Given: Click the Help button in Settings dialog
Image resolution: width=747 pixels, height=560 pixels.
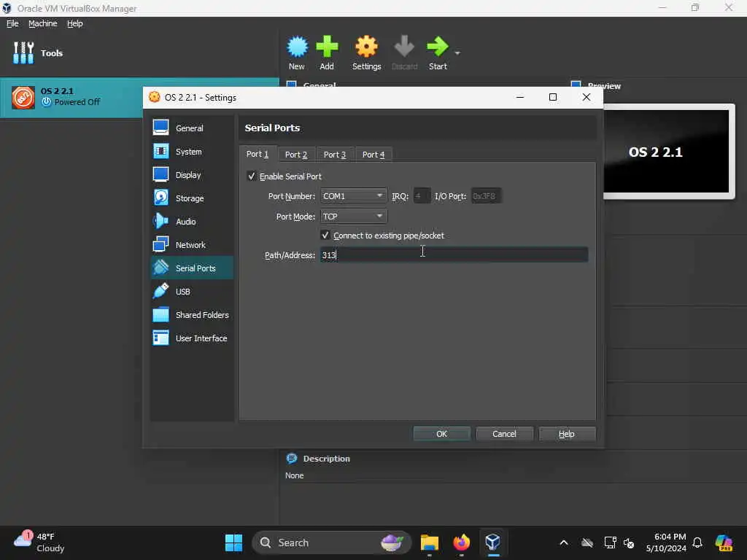Looking at the screenshot, I should [x=566, y=434].
